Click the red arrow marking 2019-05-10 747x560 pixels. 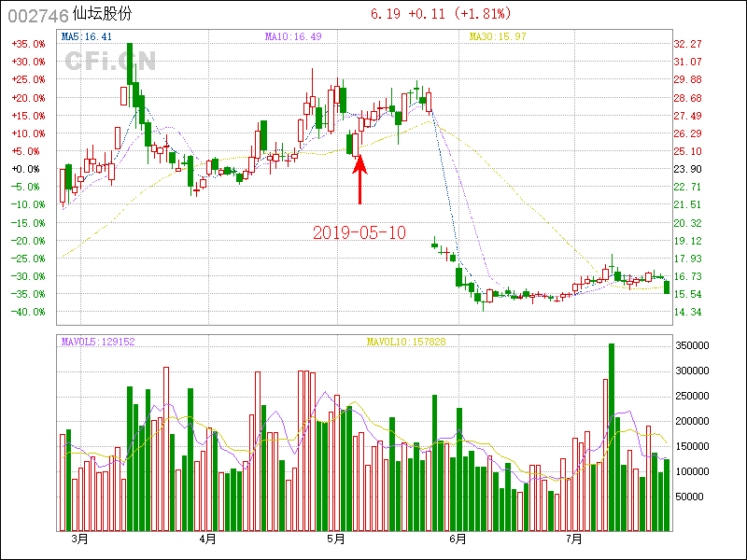[360, 180]
